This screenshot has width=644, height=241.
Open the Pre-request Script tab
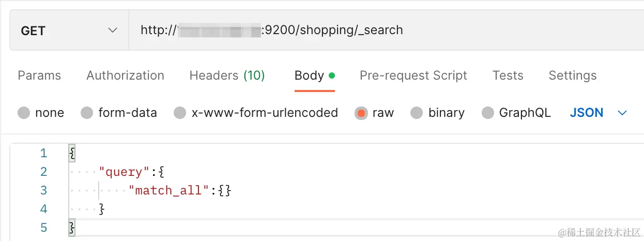[x=413, y=76]
